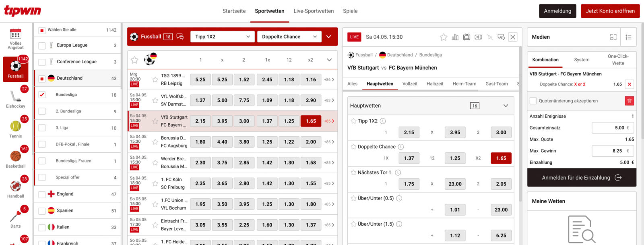The width and height of the screenshot is (644, 245).
Task: Open match comments chat icon
Action: point(501,37)
